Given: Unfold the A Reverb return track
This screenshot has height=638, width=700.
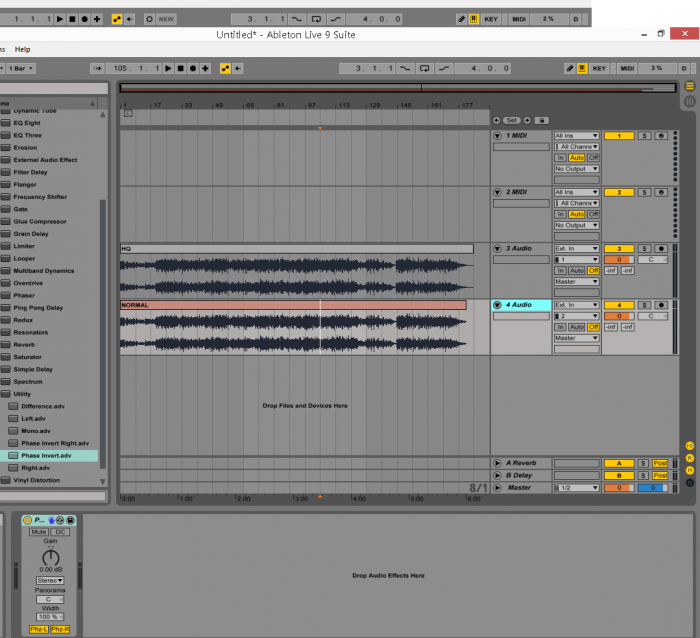Looking at the screenshot, I should (497, 463).
